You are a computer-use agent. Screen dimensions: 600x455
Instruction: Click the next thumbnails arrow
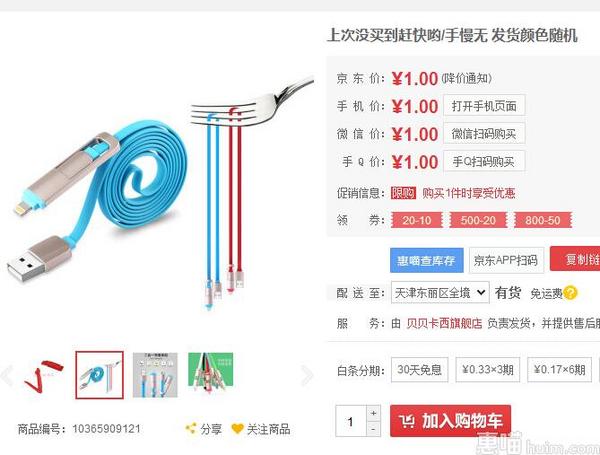[307, 375]
